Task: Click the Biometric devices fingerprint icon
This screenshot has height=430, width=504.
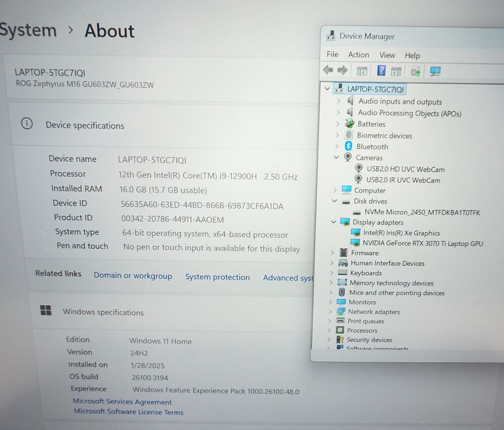Action: point(349,135)
